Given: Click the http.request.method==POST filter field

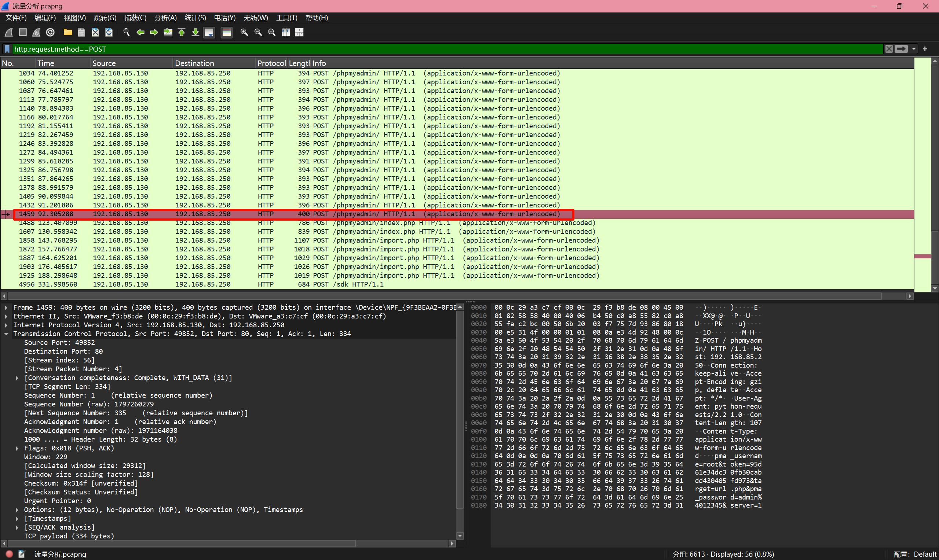Looking at the screenshot, I should tap(448, 49).
